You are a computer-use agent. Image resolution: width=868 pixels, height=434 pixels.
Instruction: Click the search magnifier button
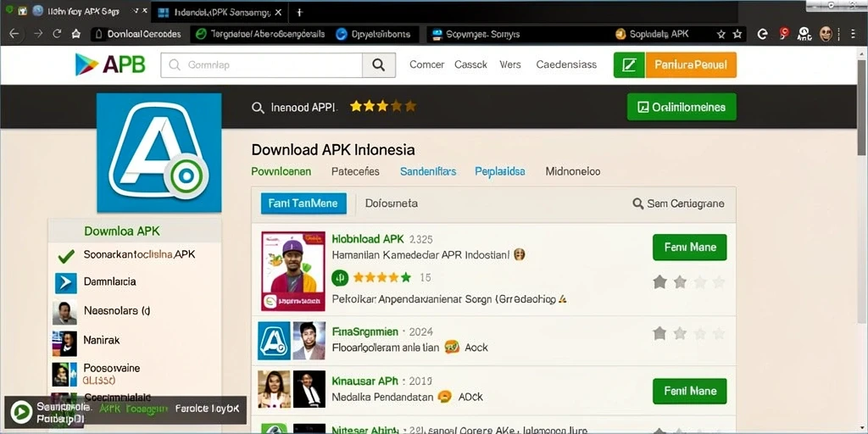(379, 64)
